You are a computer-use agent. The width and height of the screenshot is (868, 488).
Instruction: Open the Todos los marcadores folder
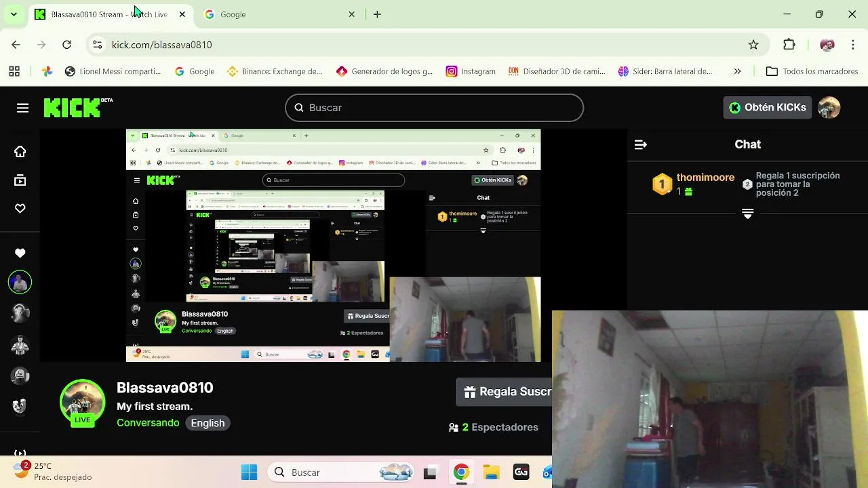click(814, 71)
